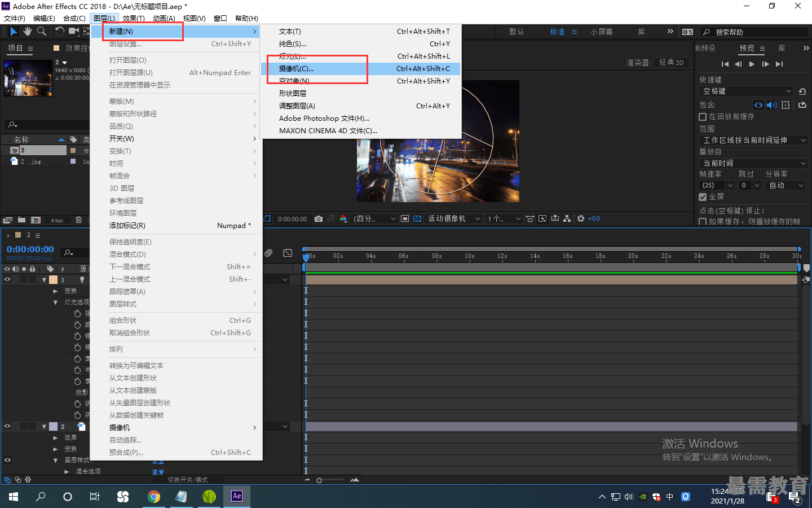
Task: Open the viewer resolution (四分… dropdown
Action: pyautogui.click(x=375, y=219)
